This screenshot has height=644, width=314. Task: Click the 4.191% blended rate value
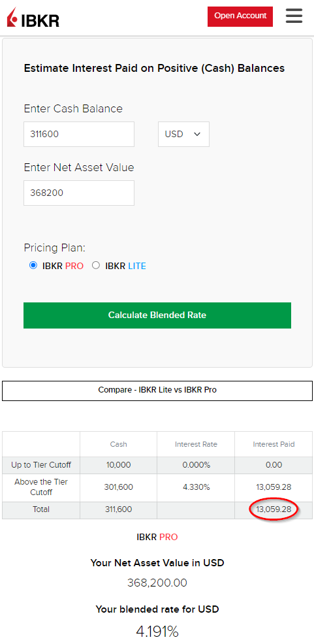(x=157, y=631)
